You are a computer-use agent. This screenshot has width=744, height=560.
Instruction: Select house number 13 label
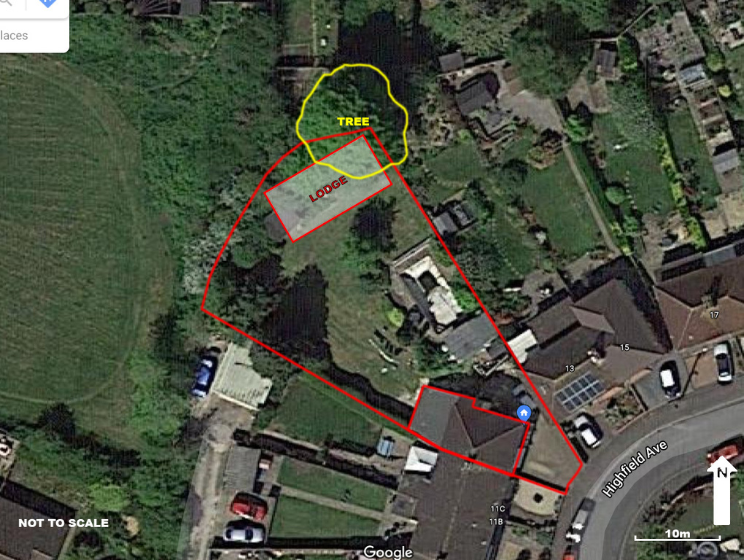[x=570, y=368]
